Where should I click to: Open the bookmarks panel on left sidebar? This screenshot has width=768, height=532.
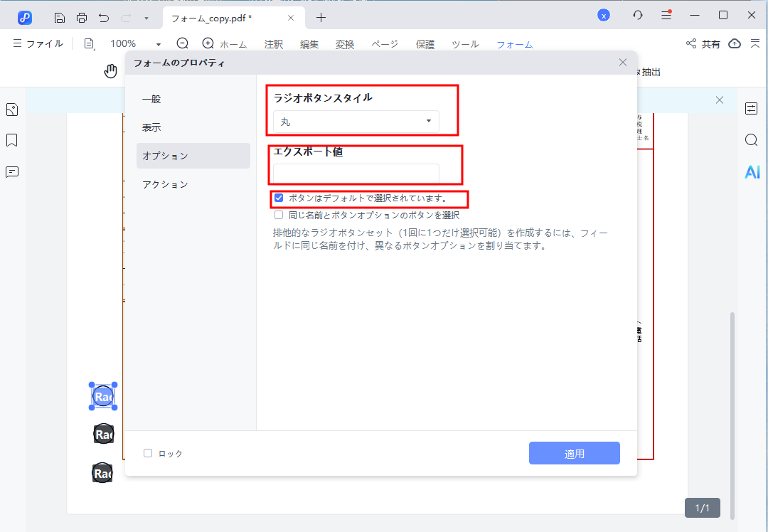[11, 140]
